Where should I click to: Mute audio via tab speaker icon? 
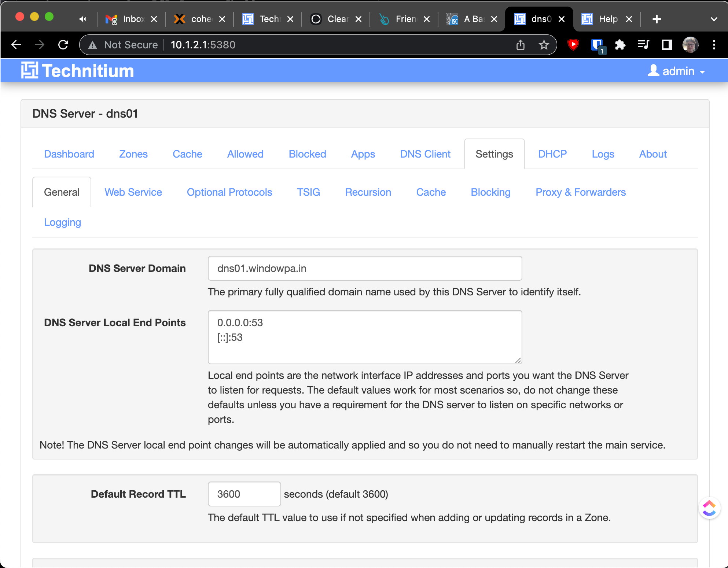pyautogui.click(x=83, y=19)
